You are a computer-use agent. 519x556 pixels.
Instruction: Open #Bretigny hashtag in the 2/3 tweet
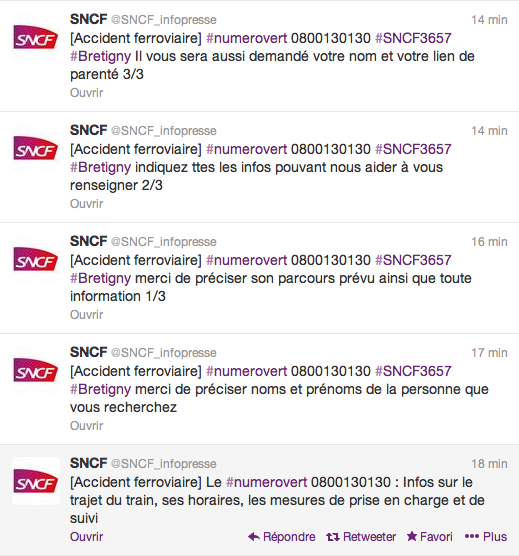[x=101, y=168]
